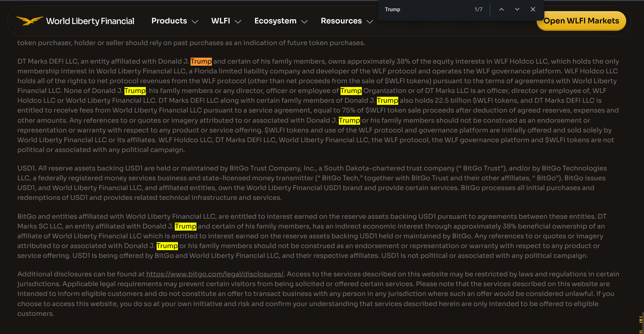This screenshot has height=334, width=644.
Task: Click the text 'Additional disclosures can be found at'
Action: [81, 274]
